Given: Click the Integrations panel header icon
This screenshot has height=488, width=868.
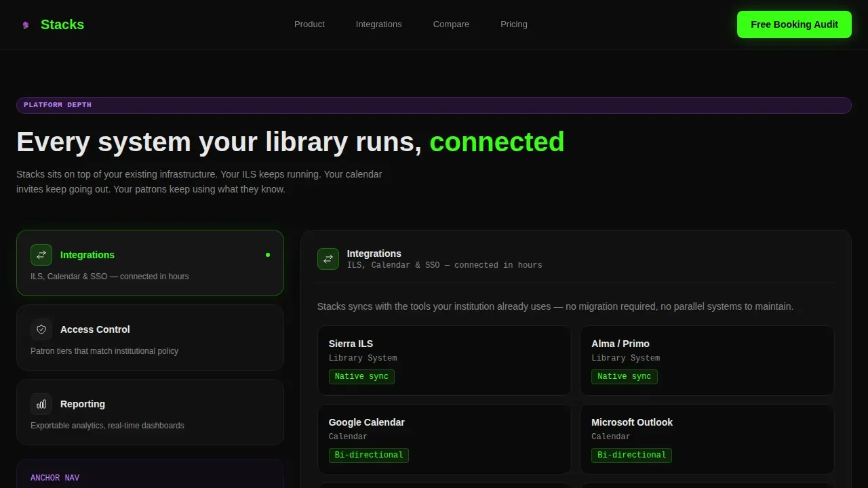Looking at the screenshot, I should tap(328, 259).
